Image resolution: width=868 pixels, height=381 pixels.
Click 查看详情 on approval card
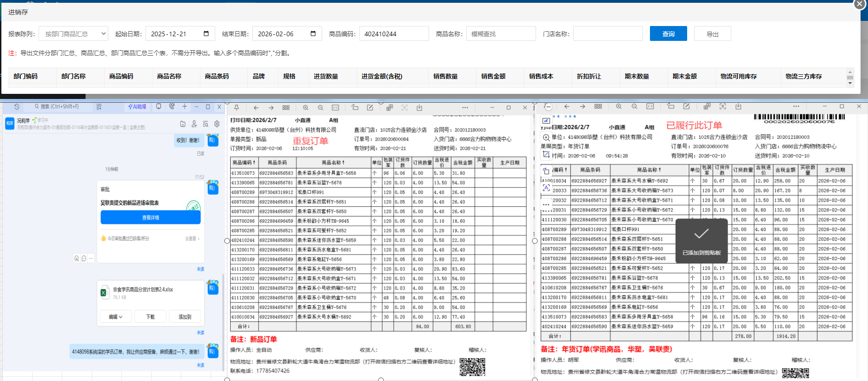coord(151,217)
